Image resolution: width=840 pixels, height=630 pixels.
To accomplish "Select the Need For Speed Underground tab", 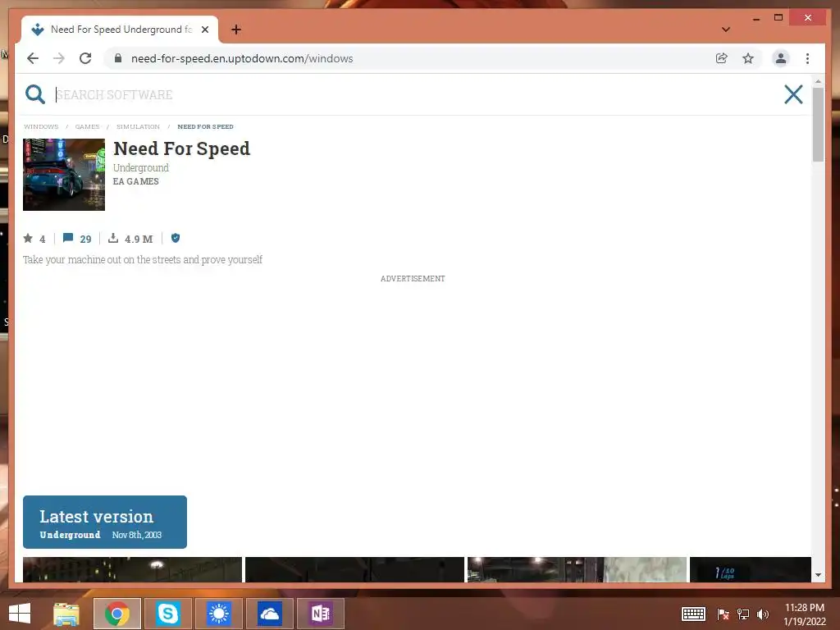I will pyautogui.click(x=120, y=30).
